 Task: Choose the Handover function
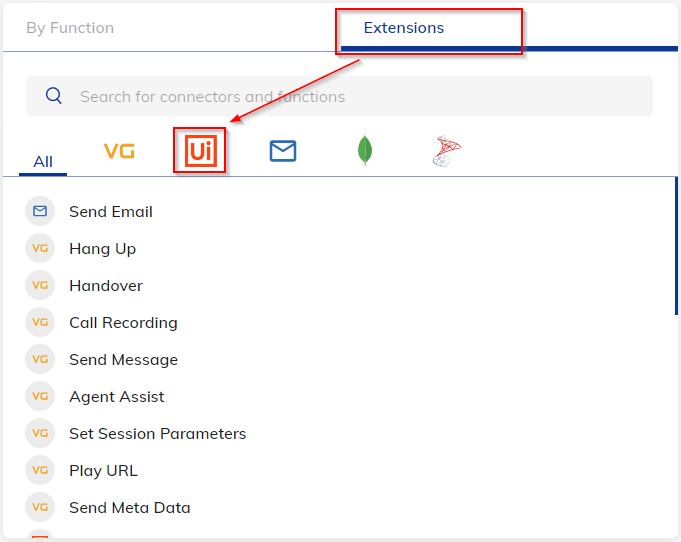106,285
